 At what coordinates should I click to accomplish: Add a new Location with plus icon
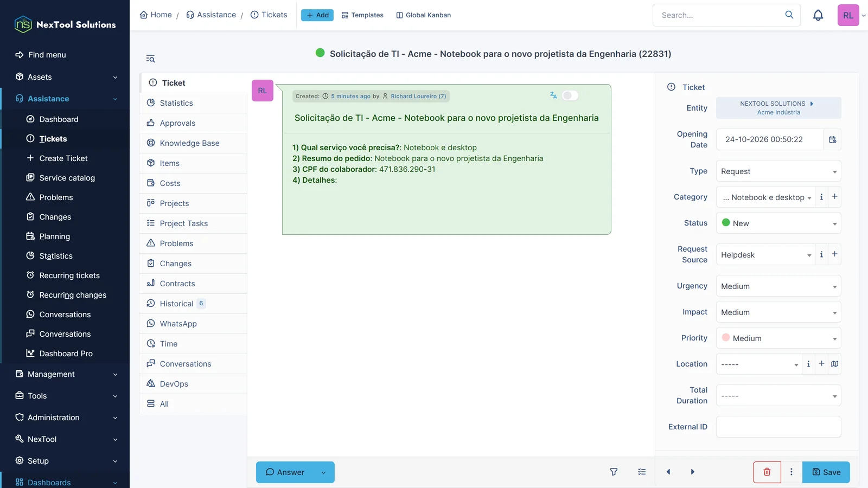(821, 364)
